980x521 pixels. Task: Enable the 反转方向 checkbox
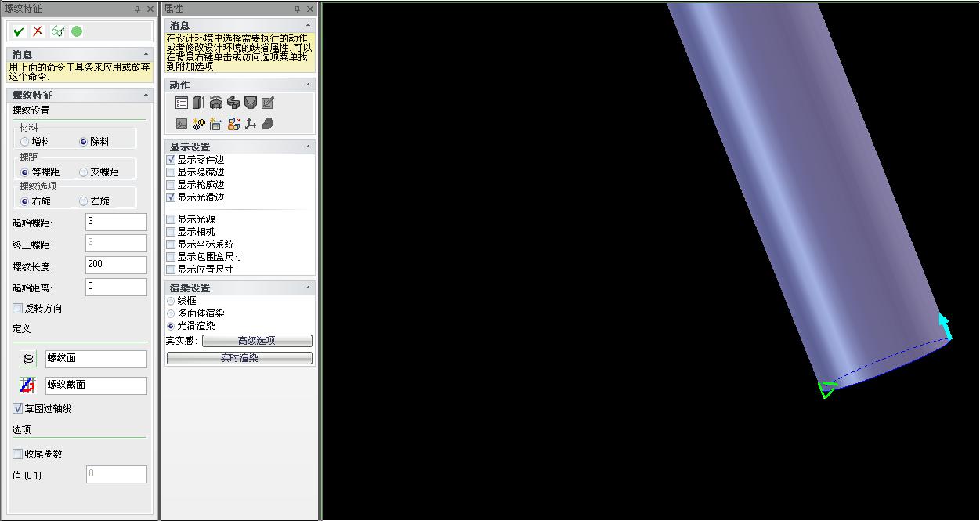[18, 309]
